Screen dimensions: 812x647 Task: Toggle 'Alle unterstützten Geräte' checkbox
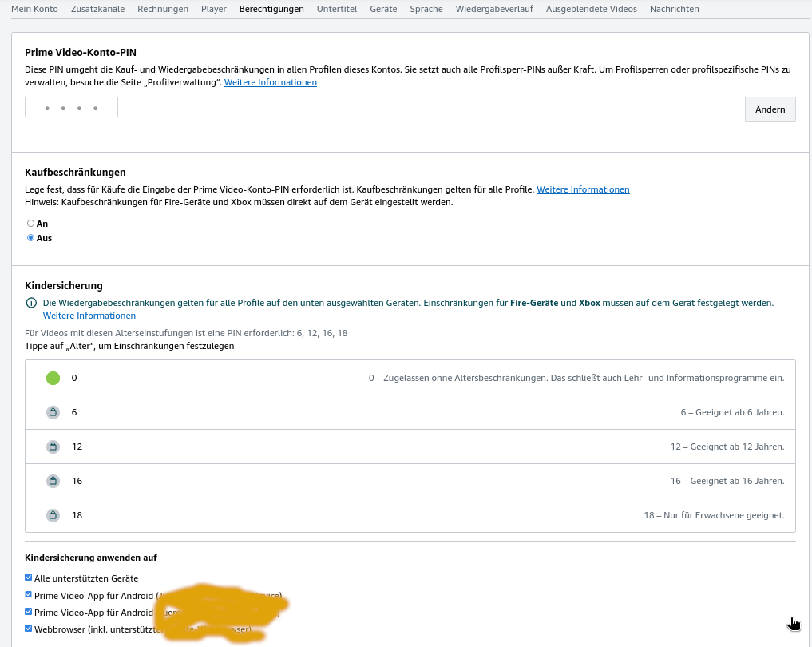[x=29, y=578]
